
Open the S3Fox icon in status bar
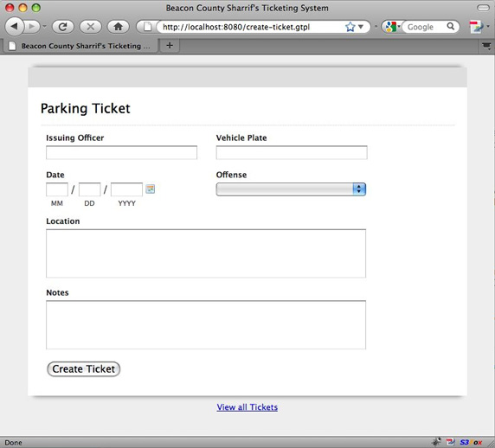(471, 442)
